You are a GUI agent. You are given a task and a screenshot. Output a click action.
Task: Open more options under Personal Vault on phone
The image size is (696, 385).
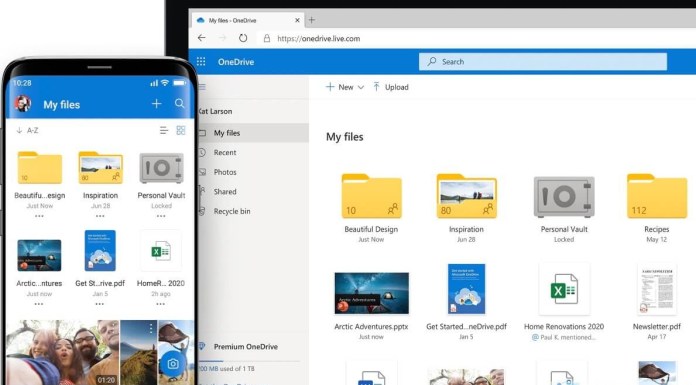(161, 216)
